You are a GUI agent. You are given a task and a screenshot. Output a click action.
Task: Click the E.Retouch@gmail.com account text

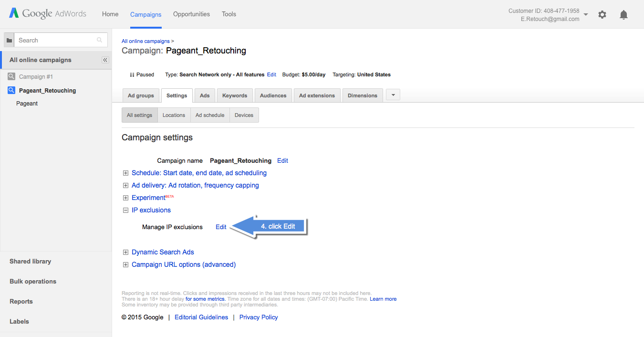[x=551, y=19]
